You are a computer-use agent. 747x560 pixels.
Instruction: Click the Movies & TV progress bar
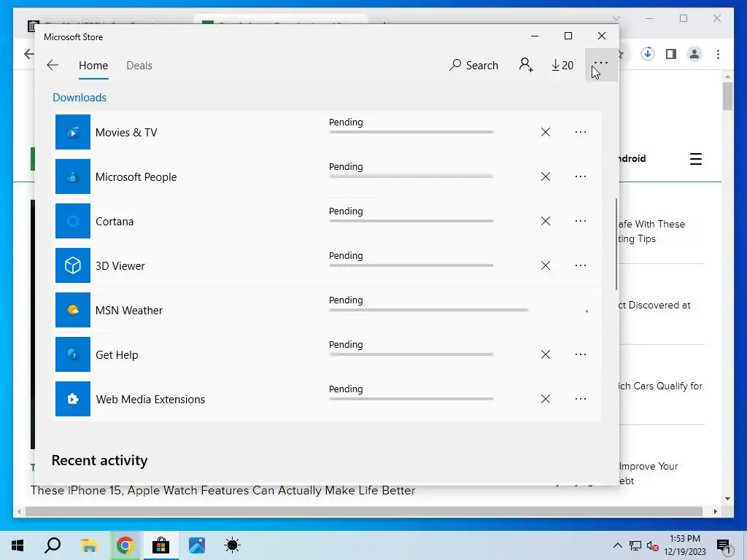pos(411,132)
